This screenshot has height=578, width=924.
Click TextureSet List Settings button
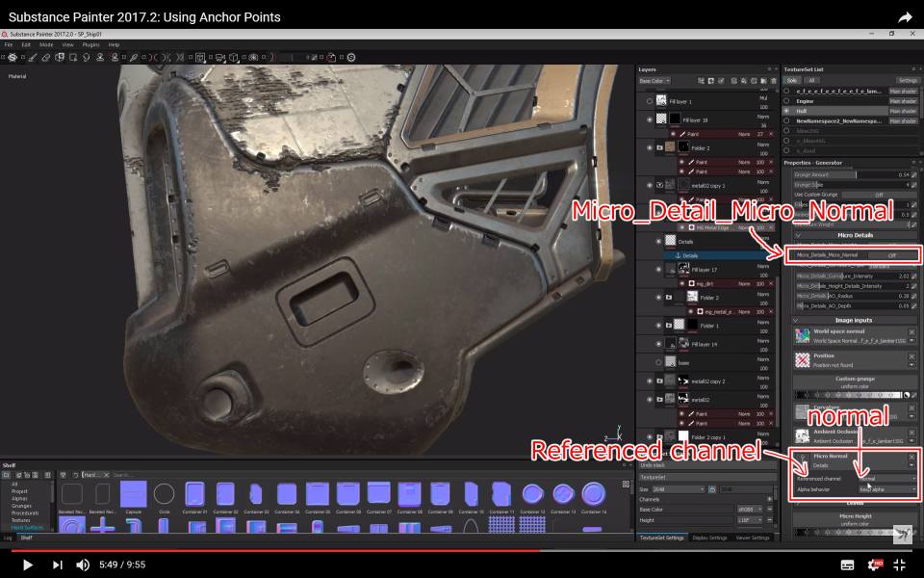[908, 80]
